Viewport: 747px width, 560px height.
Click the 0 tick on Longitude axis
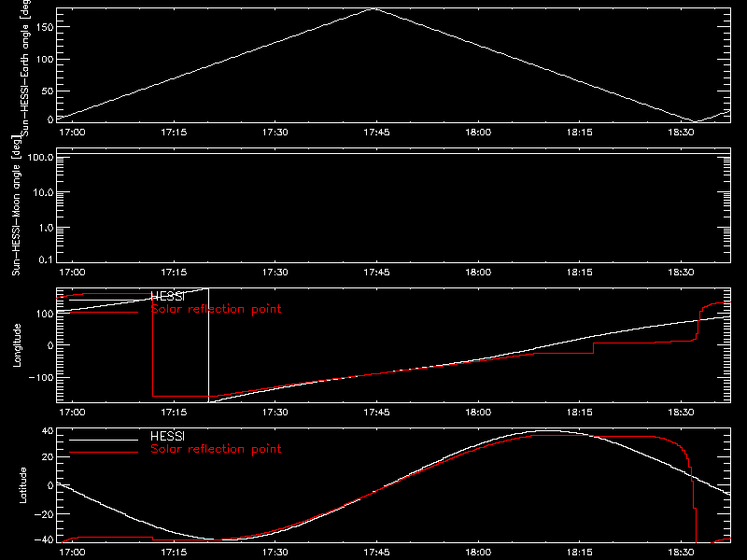pyautogui.click(x=50, y=345)
